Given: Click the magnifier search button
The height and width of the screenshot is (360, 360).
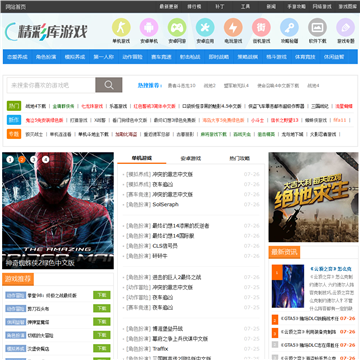Looking at the screenshot, I should coord(109,85).
